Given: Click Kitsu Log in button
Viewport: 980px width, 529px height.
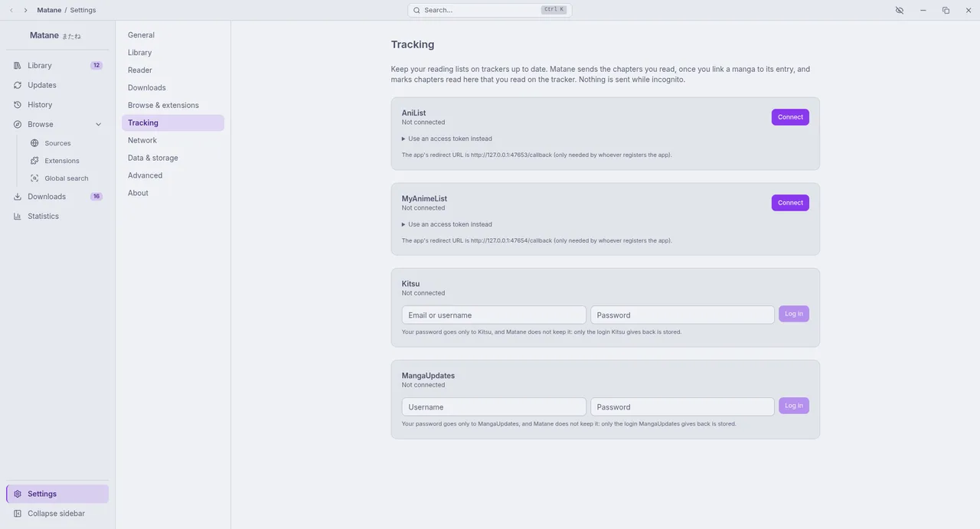Looking at the screenshot, I should (x=794, y=314).
